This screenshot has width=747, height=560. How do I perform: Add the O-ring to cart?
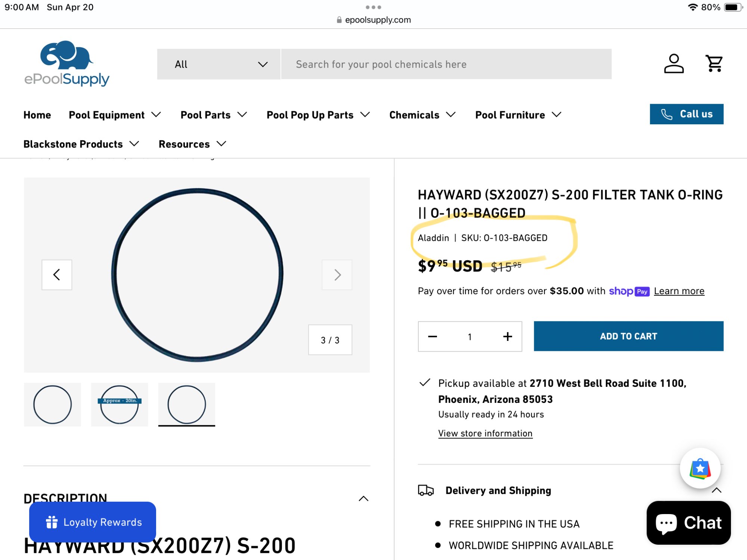click(x=629, y=336)
